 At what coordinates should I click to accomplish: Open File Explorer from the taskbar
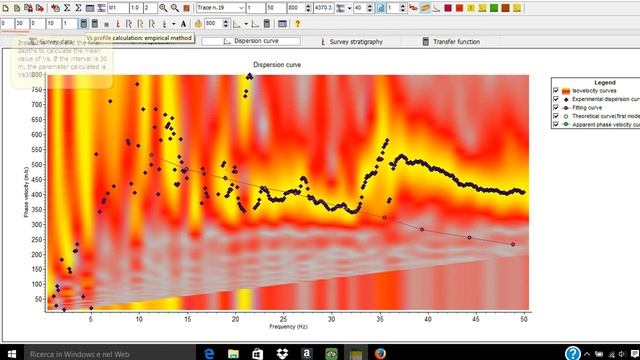tap(233, 353)
